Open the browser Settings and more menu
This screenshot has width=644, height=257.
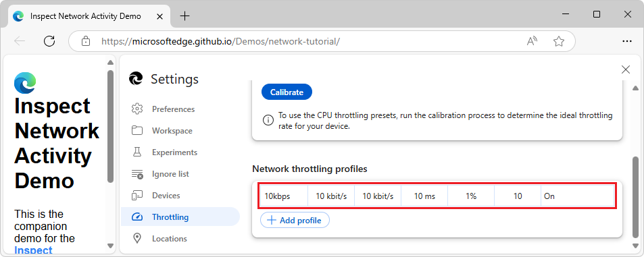click(x=626, y=41)
